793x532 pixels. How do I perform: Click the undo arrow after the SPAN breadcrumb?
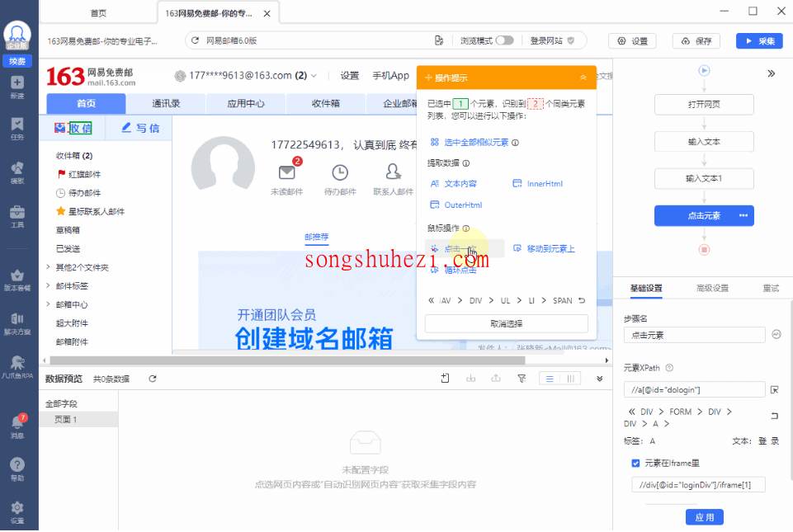coord(582,300)
